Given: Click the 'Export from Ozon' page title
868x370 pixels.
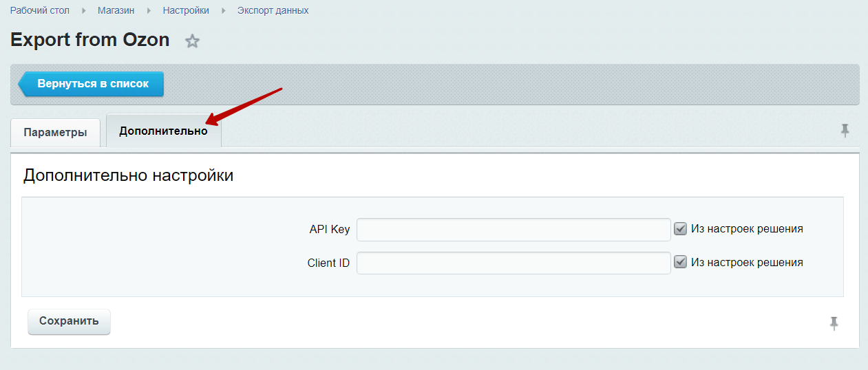Looking at the screenshot, I should coord(90,40).
